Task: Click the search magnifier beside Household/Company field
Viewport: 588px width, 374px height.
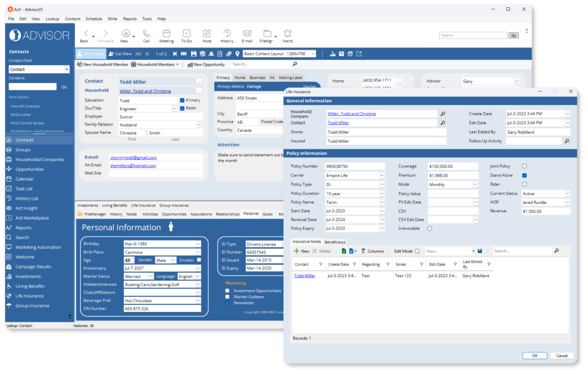Action: (443, 114)
